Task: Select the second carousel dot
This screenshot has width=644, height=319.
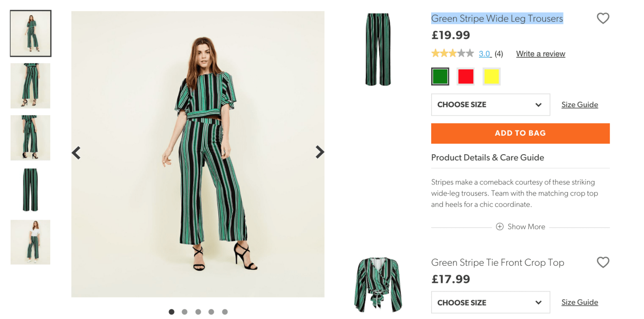Action: (185, 312)
